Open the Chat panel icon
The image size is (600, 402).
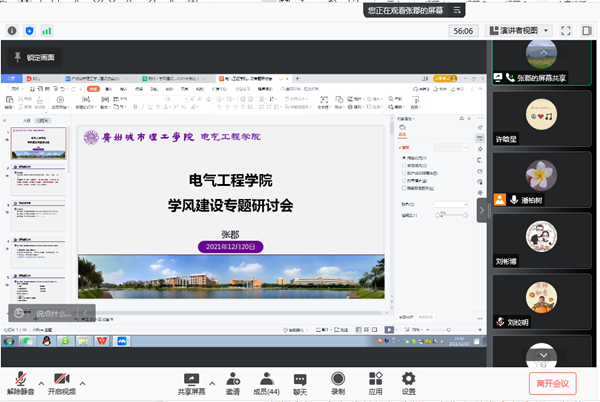coord(300,378)
